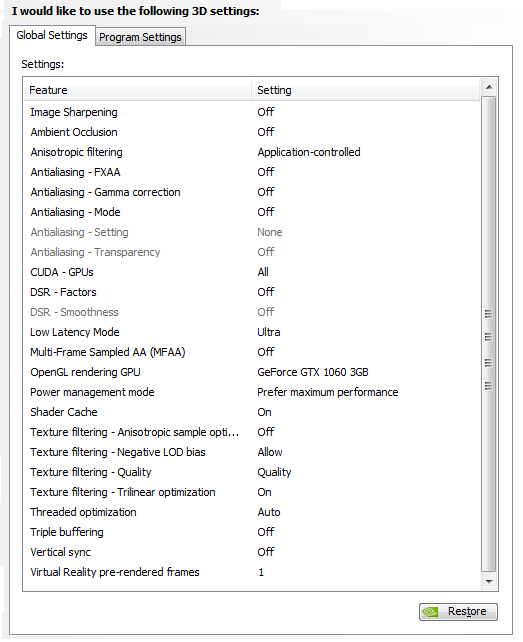Click the Off value for Ambient Occlusion

pyautogui.click(x=265, y=132)
